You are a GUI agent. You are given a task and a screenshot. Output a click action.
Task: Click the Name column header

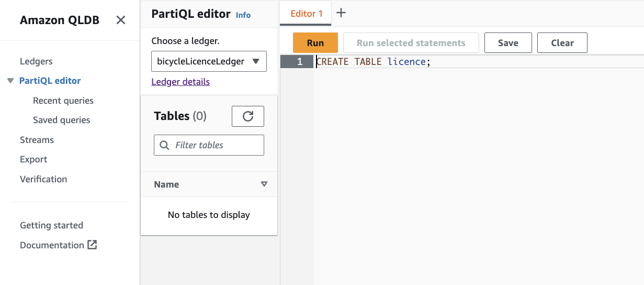(166, 184)
